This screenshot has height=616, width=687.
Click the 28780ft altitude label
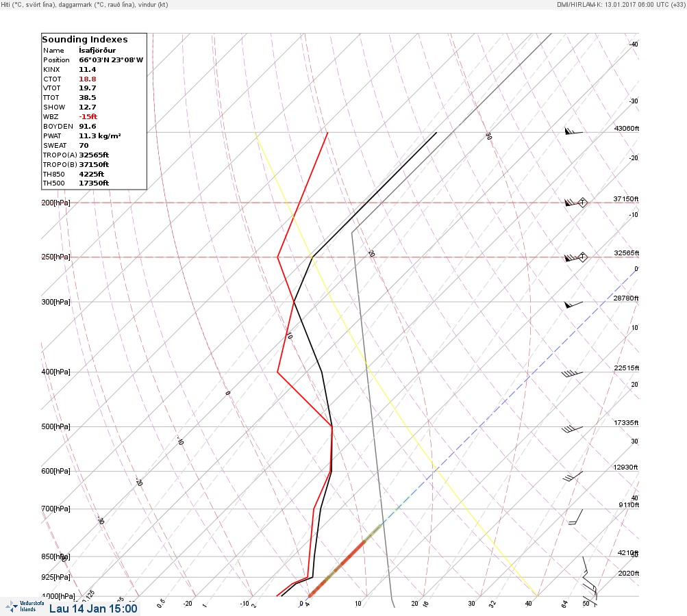pyautogui.click(x=625, y=298)
